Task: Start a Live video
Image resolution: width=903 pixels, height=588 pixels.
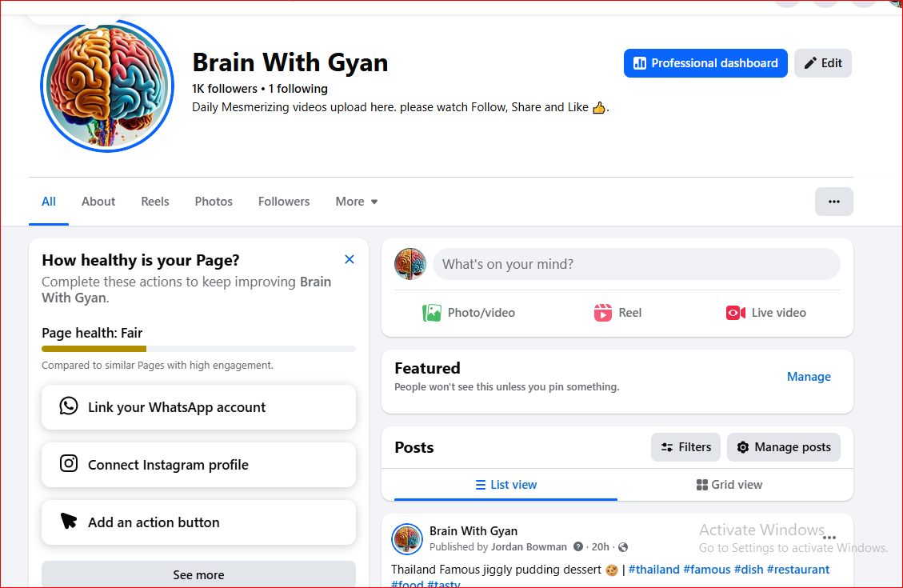Action: click(766, 313)
